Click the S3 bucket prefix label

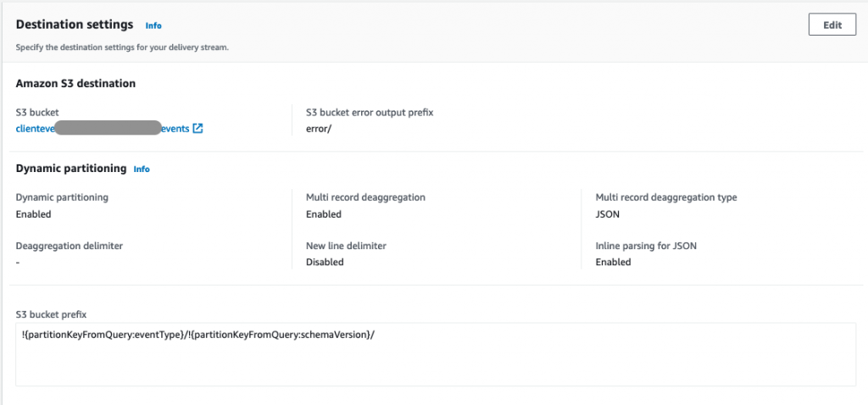[52, 315]
